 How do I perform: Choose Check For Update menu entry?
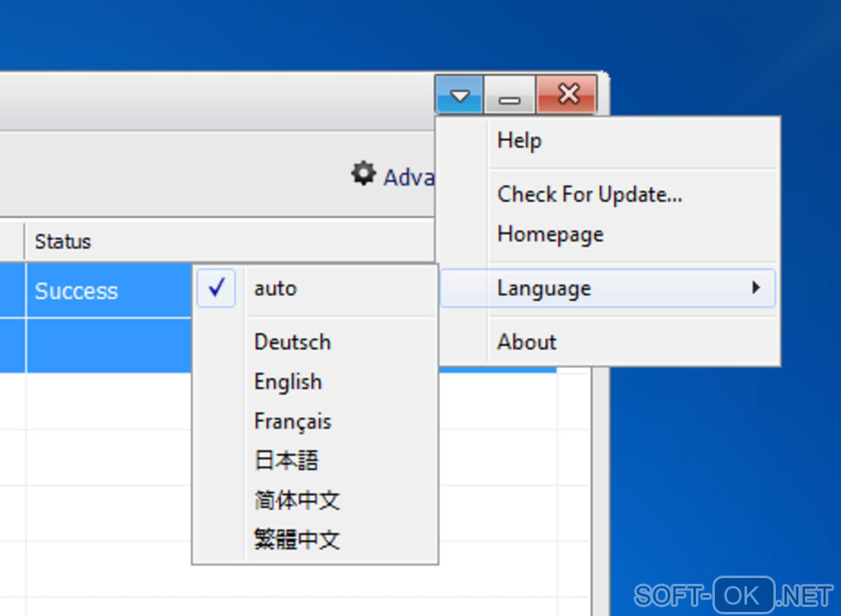(x=608, y=195)
